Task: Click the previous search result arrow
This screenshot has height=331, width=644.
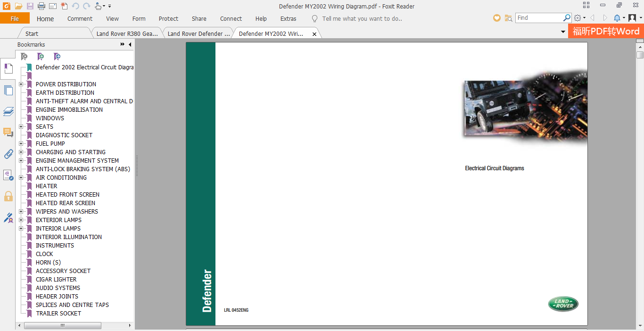Action: pyautogui.click(x=593, y=18)
